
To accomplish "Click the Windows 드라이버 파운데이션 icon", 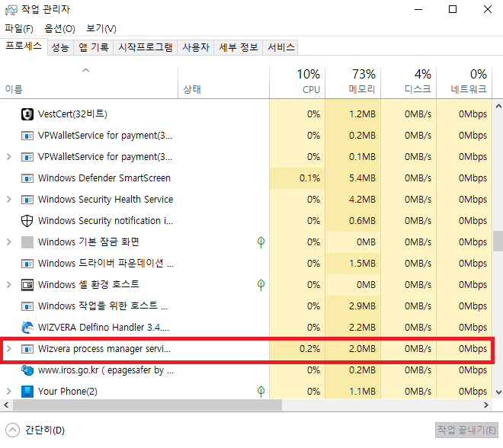I will point(27,264).
